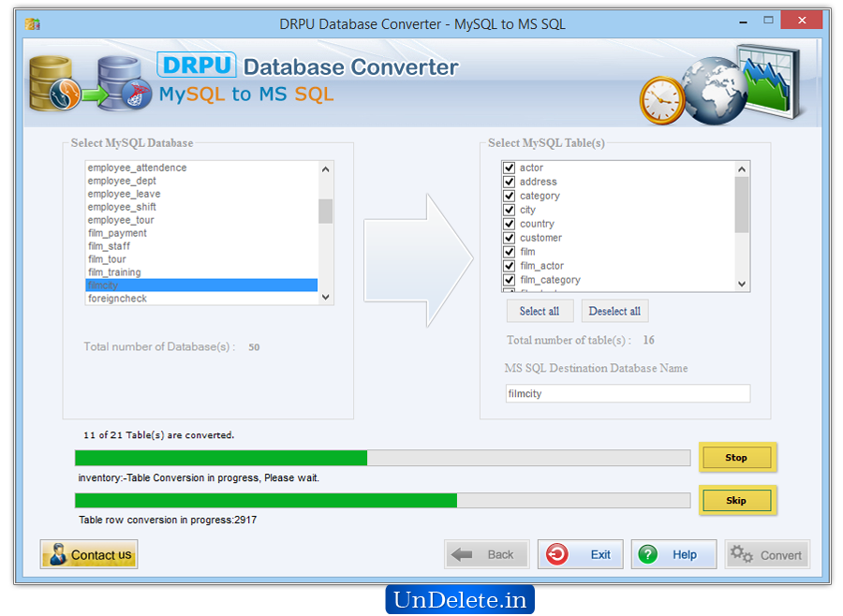Click scroll up arrow of database list
843x616 pixels.
click(x=325, y=169)
